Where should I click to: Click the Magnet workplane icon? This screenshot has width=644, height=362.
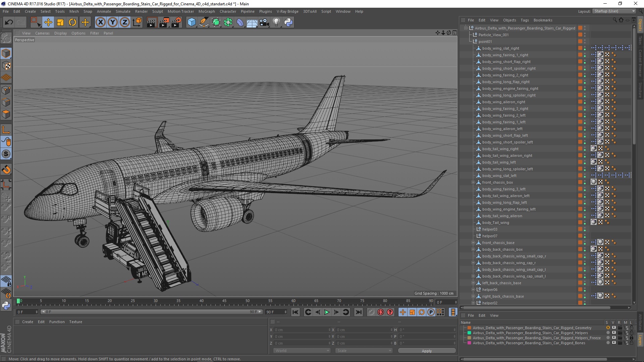tap(6, 170)
